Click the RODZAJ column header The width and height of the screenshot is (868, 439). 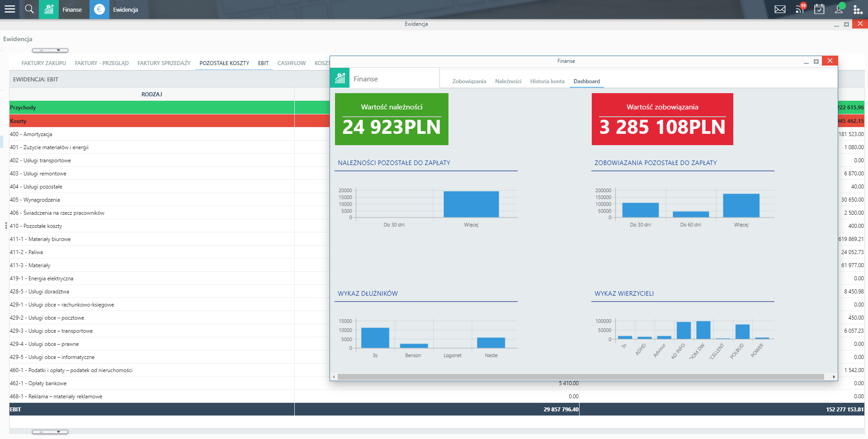coord(152,94)
